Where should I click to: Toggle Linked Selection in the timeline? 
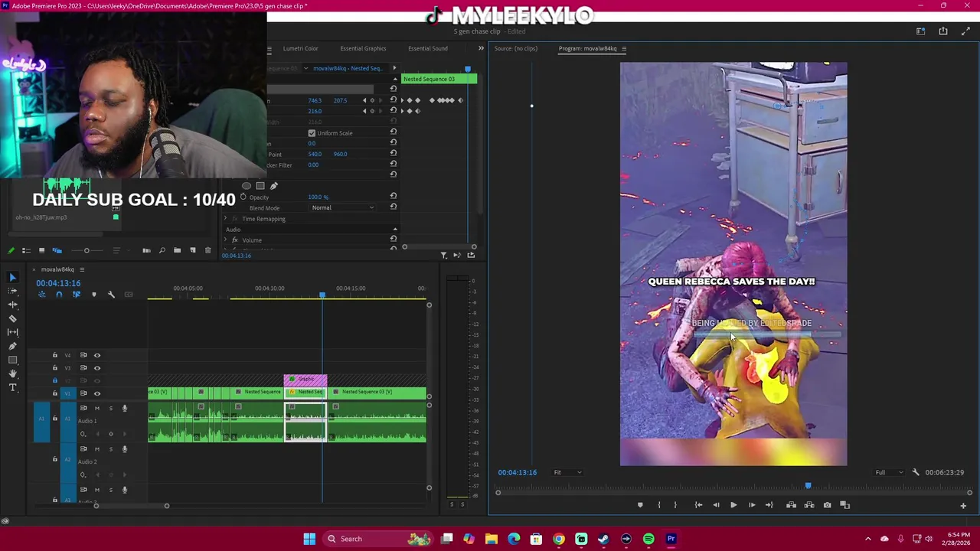click(76, 295)
